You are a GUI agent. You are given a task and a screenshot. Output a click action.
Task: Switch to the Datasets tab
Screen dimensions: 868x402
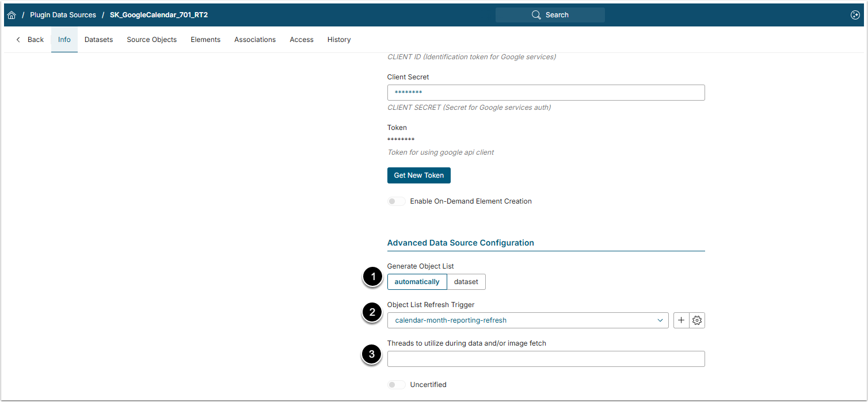pyautogui.click(x=98, y=40)
